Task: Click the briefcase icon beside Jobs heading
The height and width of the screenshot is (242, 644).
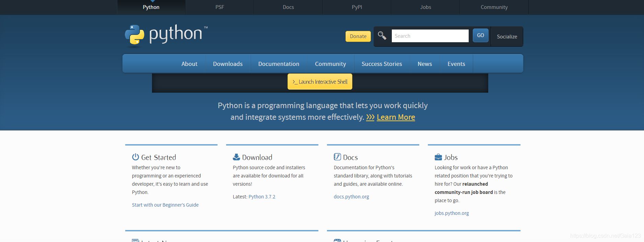Action: pyautogui.click(x=438, y=157)
